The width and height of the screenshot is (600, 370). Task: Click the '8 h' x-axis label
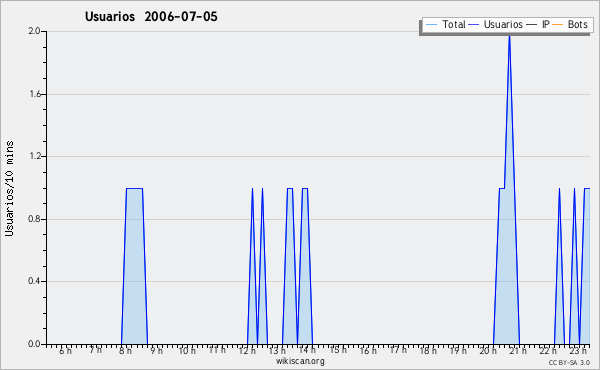125,350
